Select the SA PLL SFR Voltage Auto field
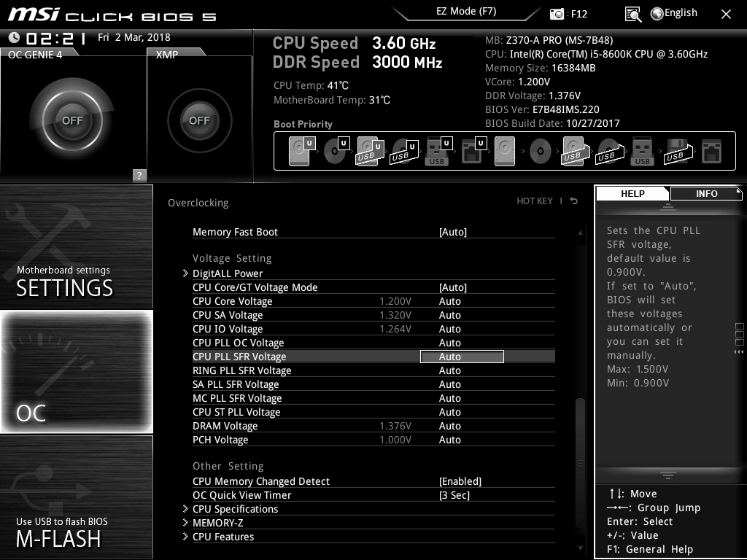Screen dimensions: 747x560 pyautogui.click(x=449, y=384)
